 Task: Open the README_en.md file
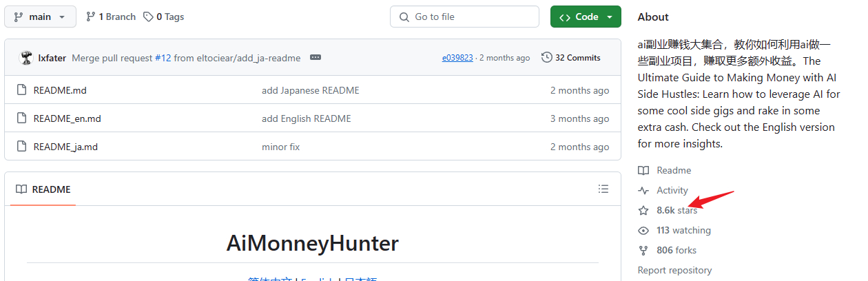point(67,118)
